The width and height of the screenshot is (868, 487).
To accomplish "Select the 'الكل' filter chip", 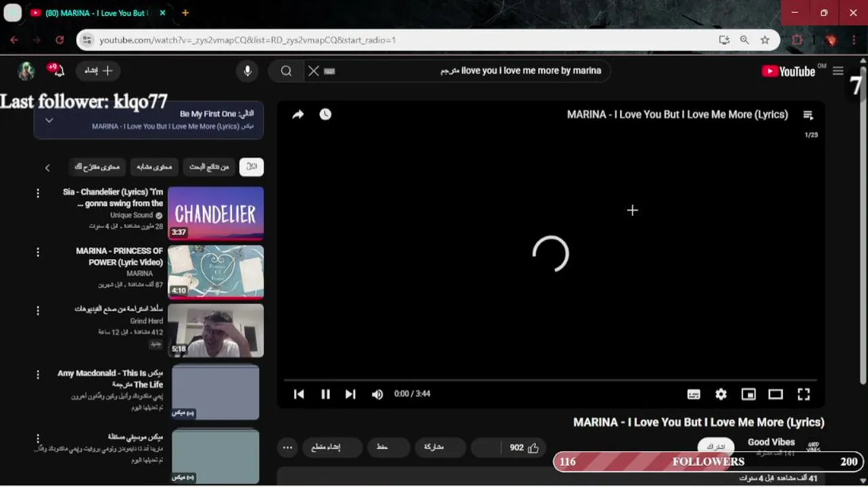I will coord(251,167).
